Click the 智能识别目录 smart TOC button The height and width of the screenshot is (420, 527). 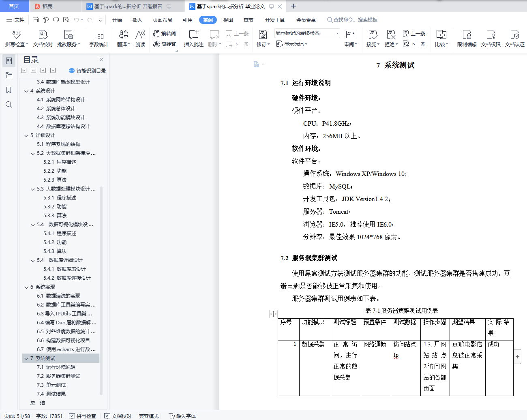[88, 71]
